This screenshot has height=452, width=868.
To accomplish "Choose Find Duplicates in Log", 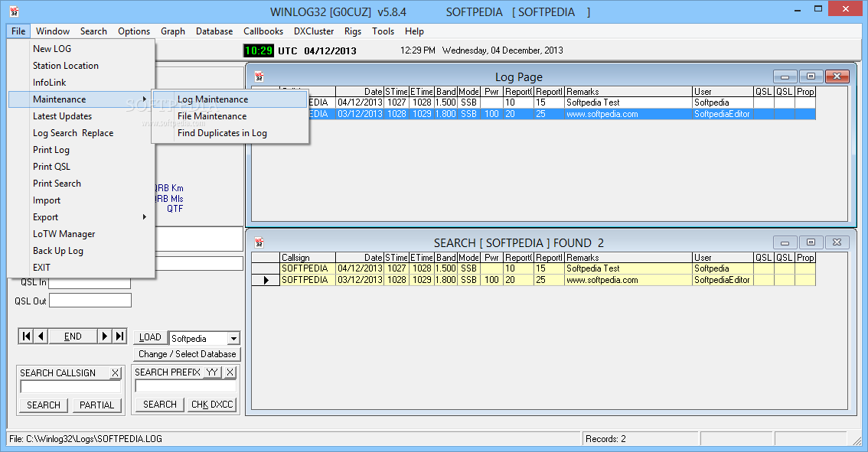I will pos(230,133).
